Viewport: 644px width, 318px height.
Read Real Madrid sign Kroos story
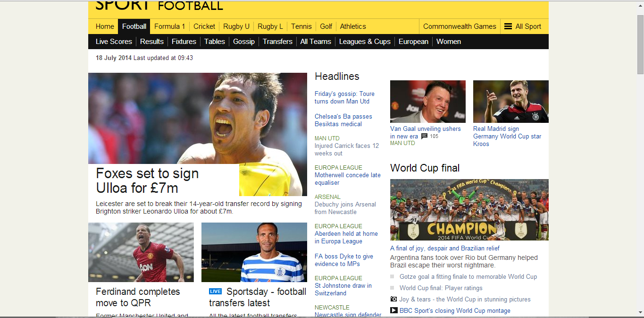click(x=507, y=136)
